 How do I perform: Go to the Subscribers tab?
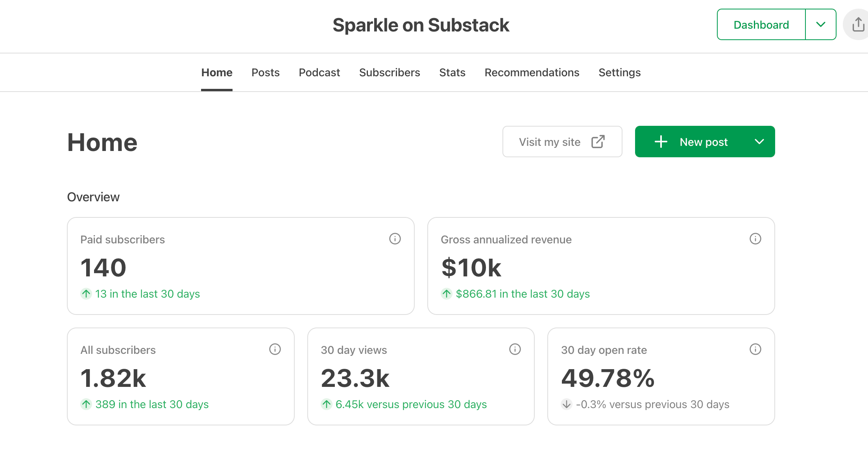[x=390, y=73]
